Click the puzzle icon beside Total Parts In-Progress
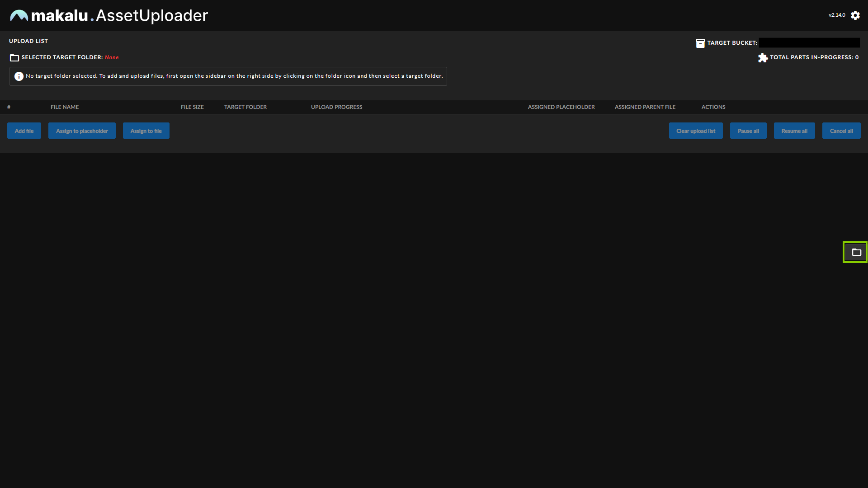 [x=763, y=57]
